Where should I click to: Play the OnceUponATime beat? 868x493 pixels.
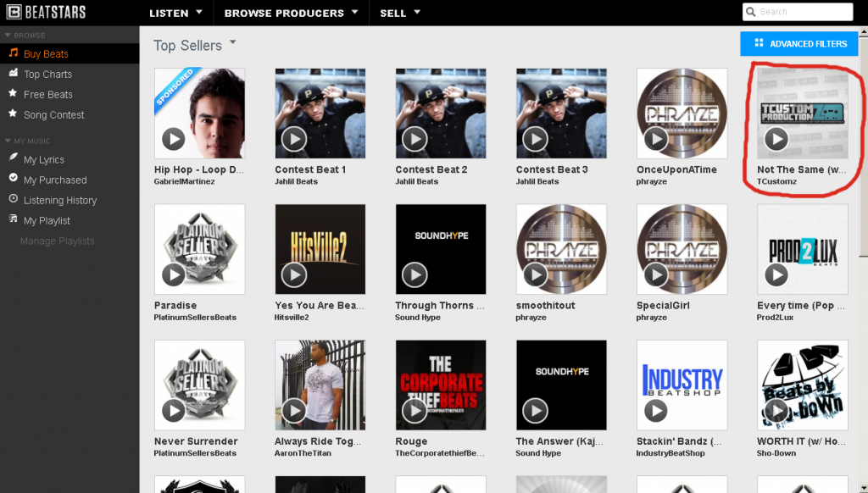coord(656,139)
